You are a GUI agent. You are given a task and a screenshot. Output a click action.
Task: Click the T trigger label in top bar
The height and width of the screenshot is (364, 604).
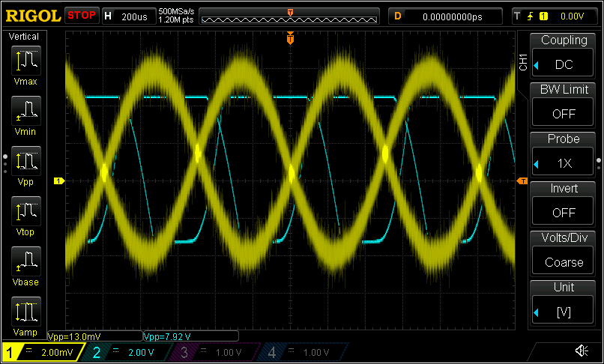[517, 16]
